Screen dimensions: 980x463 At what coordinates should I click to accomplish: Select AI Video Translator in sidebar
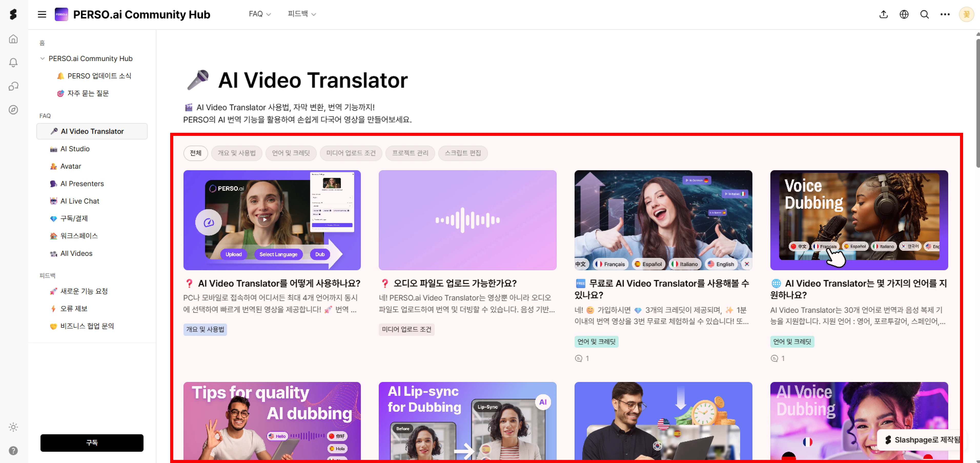click(92, 131)
